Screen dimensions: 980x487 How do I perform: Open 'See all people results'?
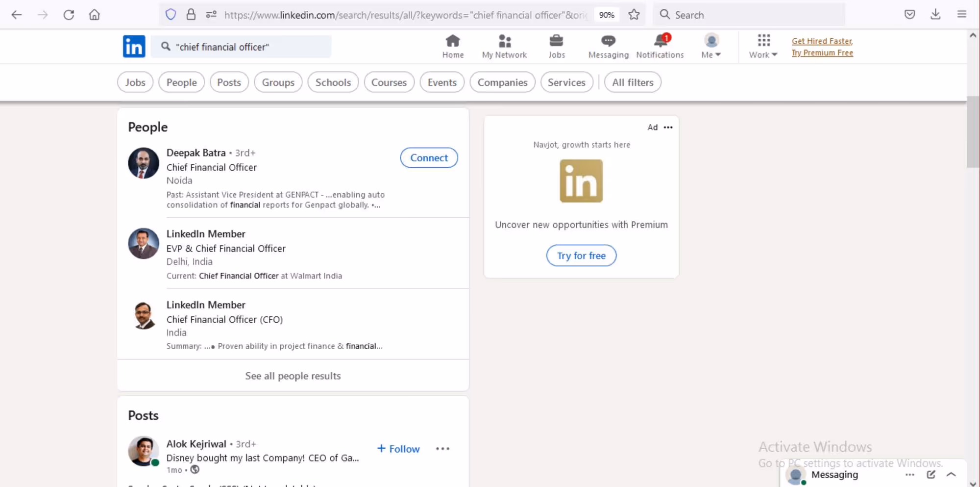pos(293,376)
